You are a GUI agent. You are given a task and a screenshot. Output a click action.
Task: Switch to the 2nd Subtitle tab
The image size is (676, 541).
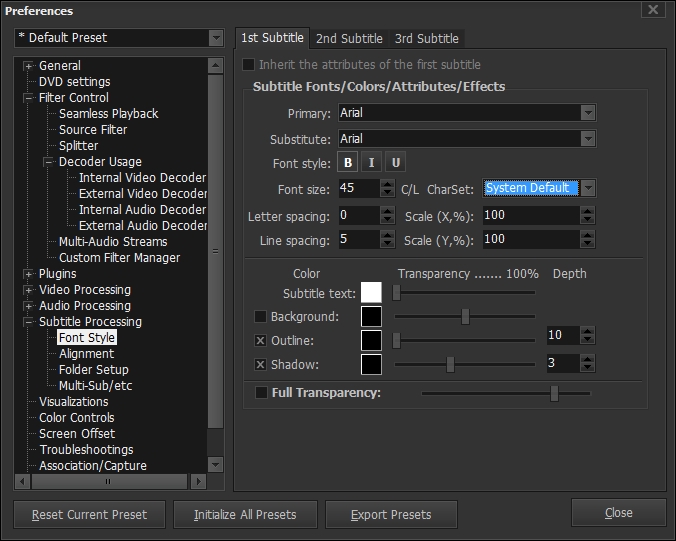point(349,39)
